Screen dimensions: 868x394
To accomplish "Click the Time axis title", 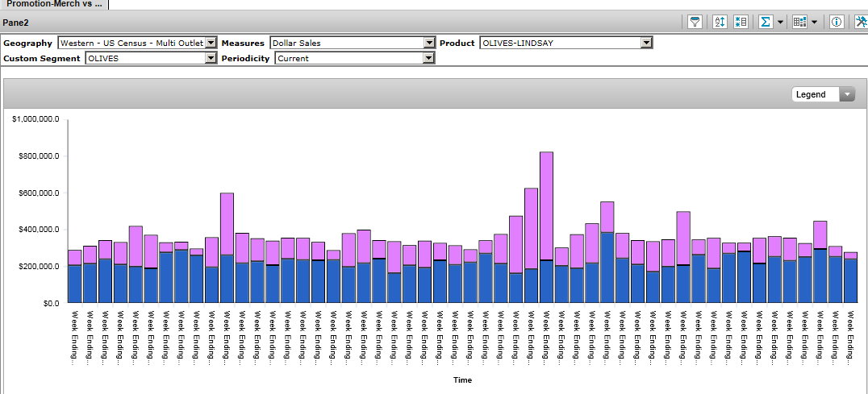I will [462, 379].
